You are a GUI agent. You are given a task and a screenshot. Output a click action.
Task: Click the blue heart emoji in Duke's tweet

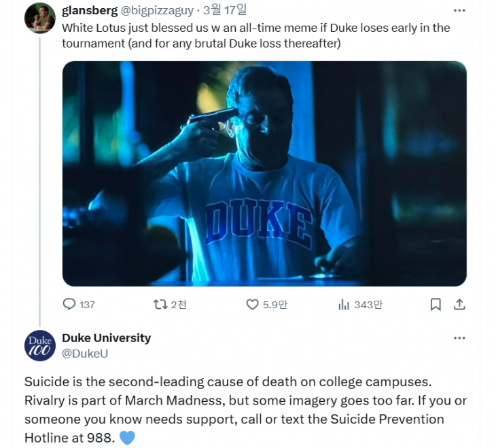coord(127,437)
